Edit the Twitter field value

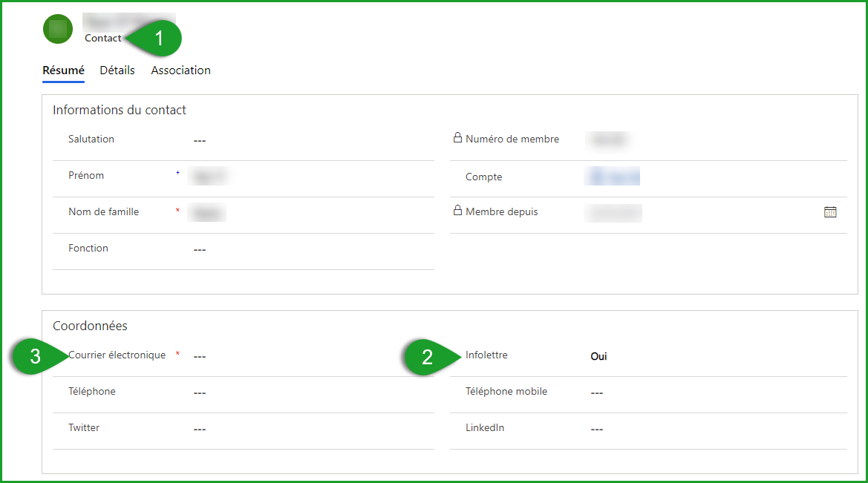coord(199,427)
